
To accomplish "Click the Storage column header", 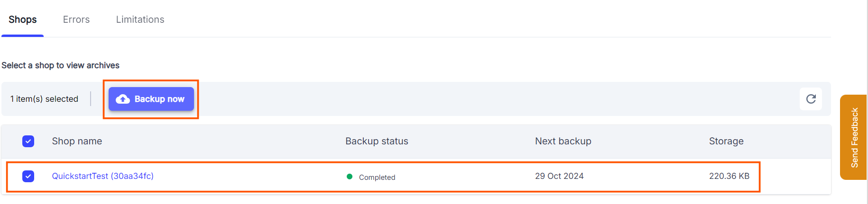I will point(726,141).
